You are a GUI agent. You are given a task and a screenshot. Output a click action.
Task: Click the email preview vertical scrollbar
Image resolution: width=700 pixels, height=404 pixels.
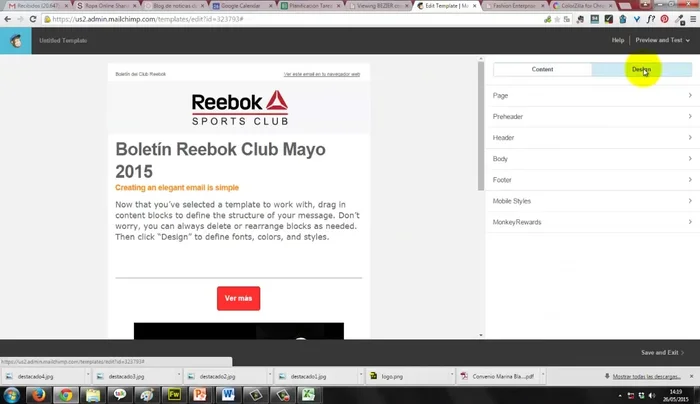click(481, 126)
